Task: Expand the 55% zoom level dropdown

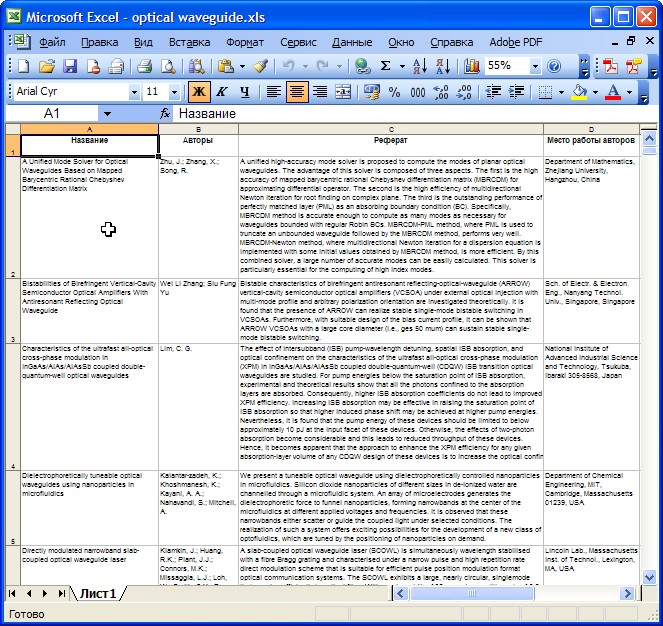Action: [x=535, y=66]
